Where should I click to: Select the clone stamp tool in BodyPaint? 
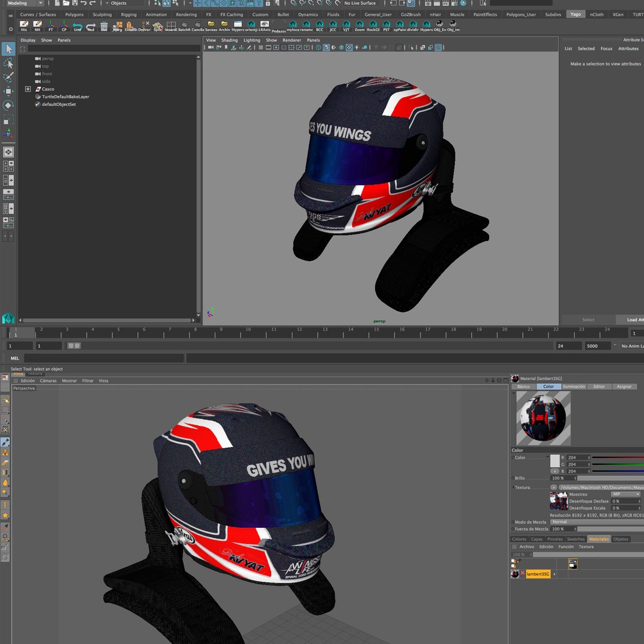[x=5, y=453]
